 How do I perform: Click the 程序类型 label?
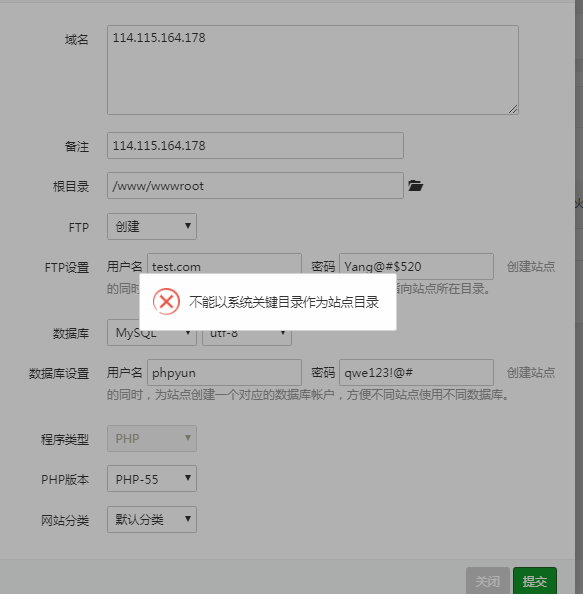click(x=65, y=439)
